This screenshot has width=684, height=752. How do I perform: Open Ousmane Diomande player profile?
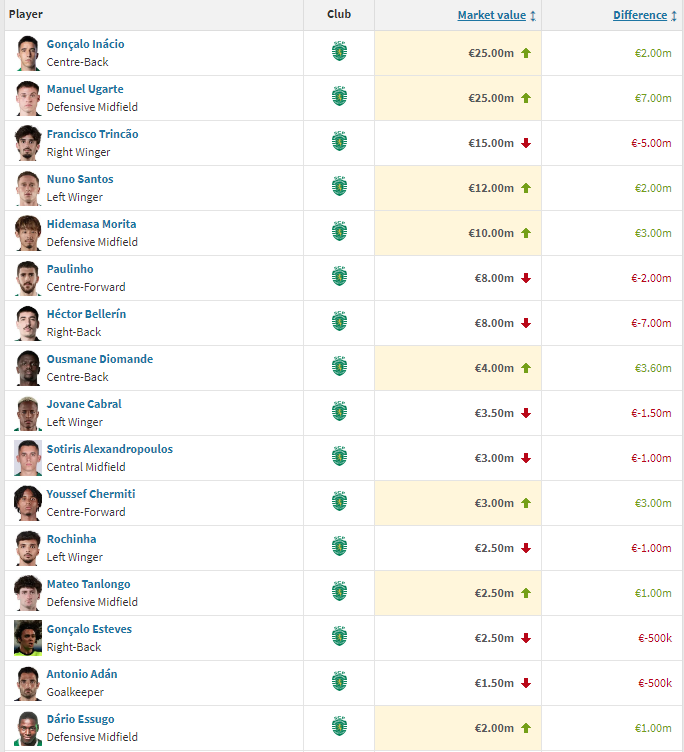(x=100, y=359)
